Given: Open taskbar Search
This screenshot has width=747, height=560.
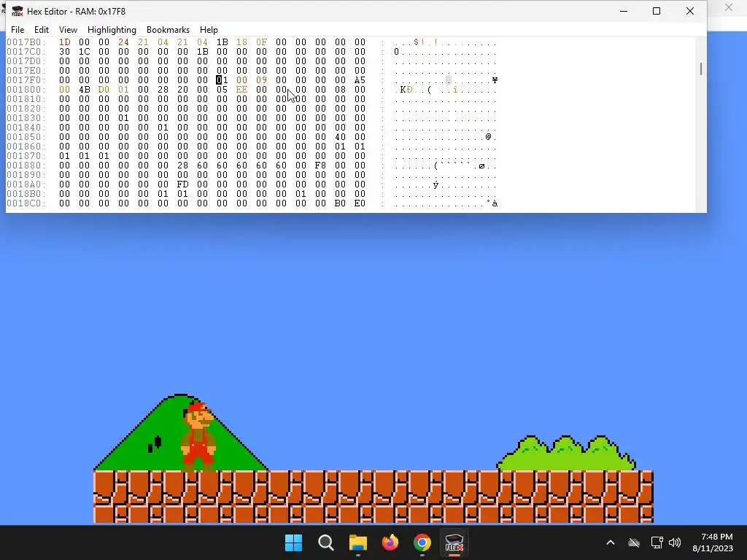Looking at the screenshot, I should (x=326, y=542).
